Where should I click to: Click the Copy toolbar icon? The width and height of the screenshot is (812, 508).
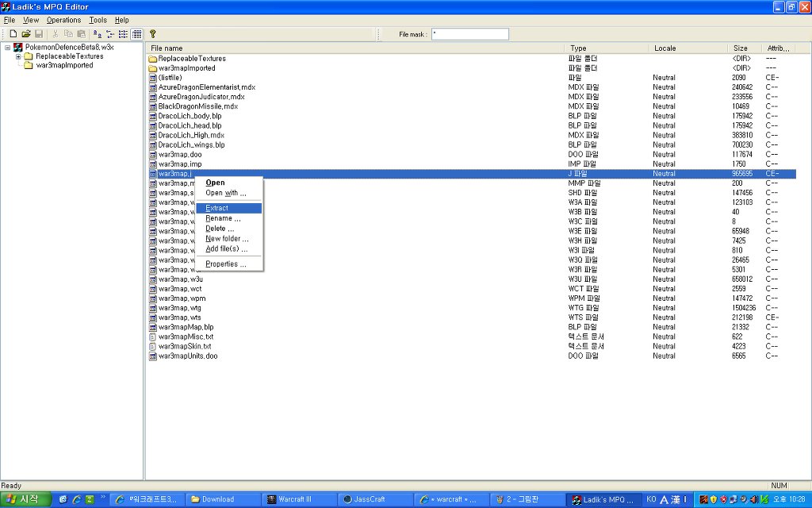coord(68,34)
